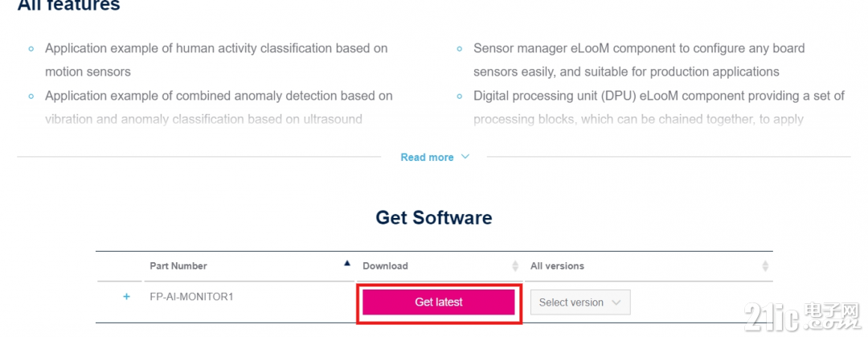The width and height of the screenshot is (868, 337).
Task: Click the Get Software heading
Action: 433,217
